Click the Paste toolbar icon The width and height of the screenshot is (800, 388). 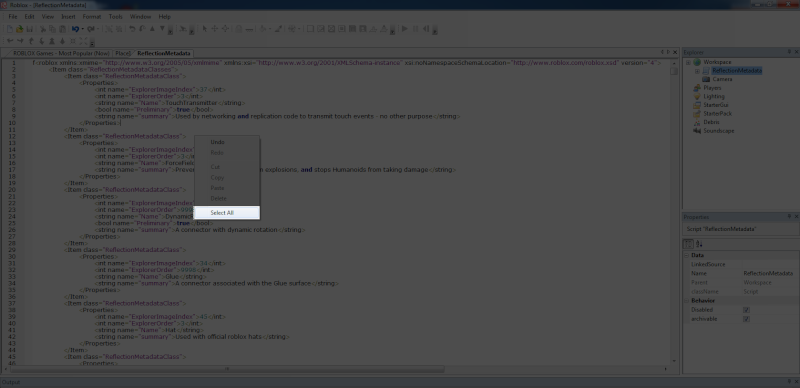[62, 29]
